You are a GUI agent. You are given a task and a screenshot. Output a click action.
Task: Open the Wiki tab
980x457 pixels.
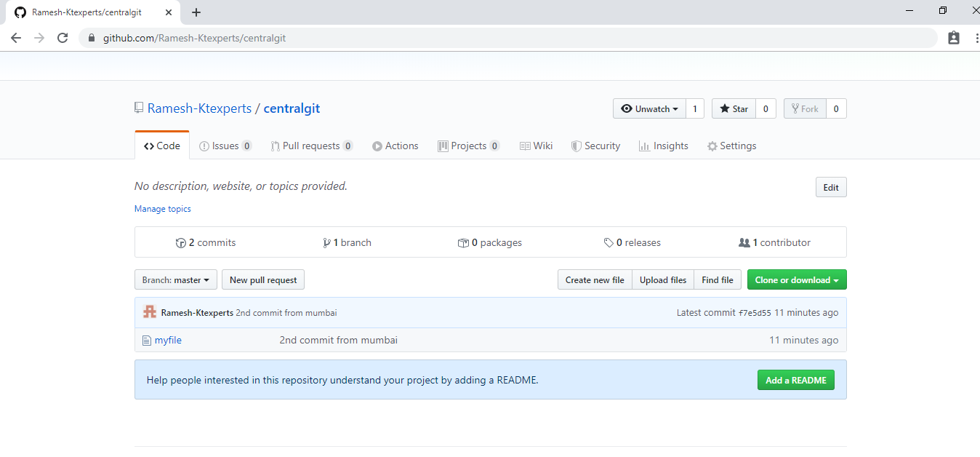pyautogui.click(x=536, y=146)
